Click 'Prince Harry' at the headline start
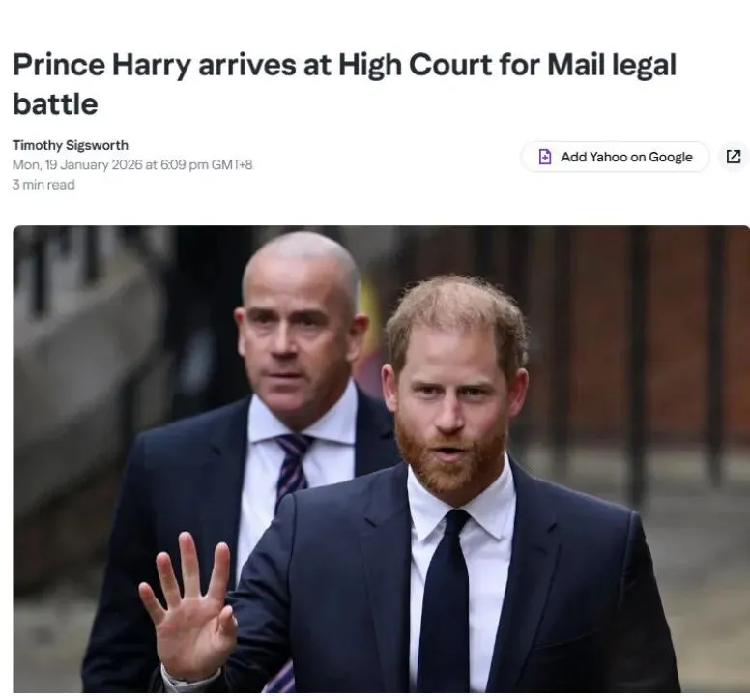The image size is (750, 700). tap(101, 66)
